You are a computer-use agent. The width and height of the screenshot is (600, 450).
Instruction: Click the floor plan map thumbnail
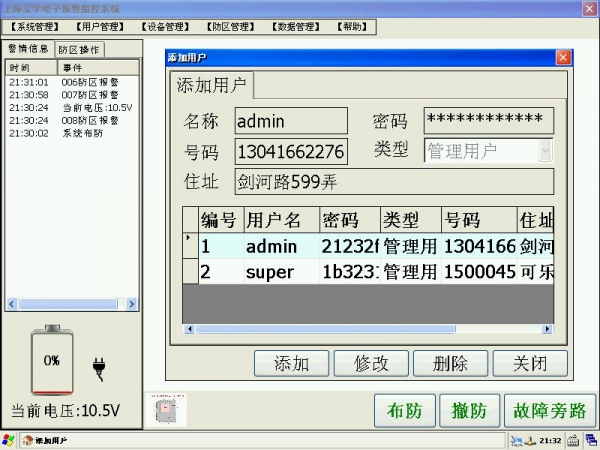click(162, 408)
